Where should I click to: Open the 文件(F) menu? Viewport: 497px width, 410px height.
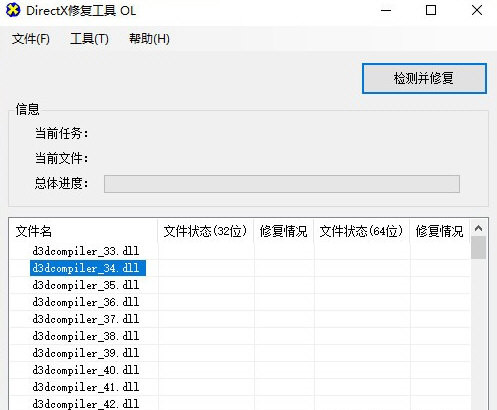pos(31,39)
